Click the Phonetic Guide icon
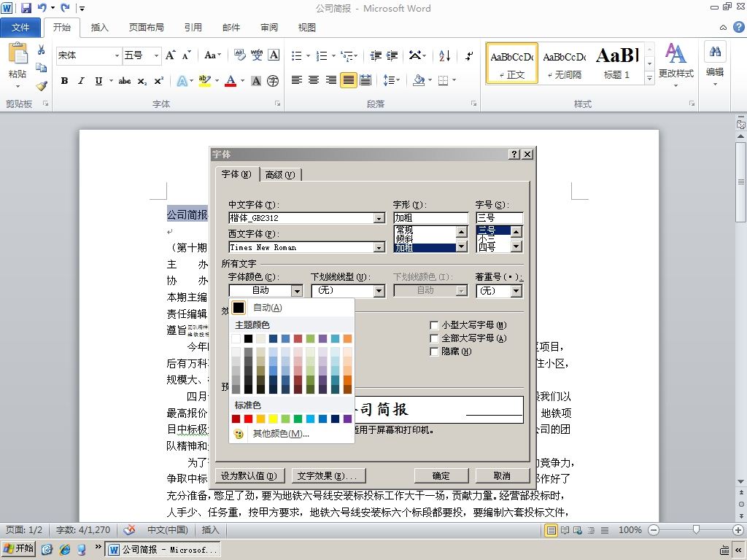Screen dimensions: 747x560 point(257,55)
